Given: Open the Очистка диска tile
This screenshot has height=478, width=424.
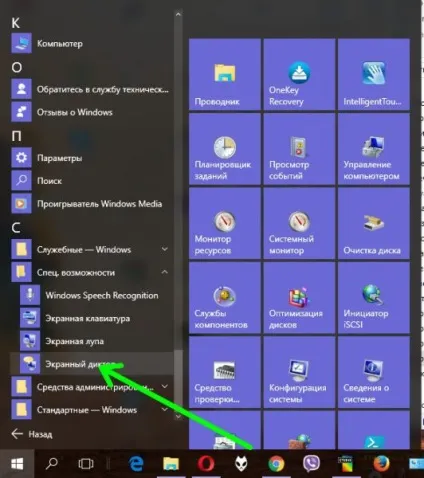Looking at the screenshot, I should [x=374, y=223].
